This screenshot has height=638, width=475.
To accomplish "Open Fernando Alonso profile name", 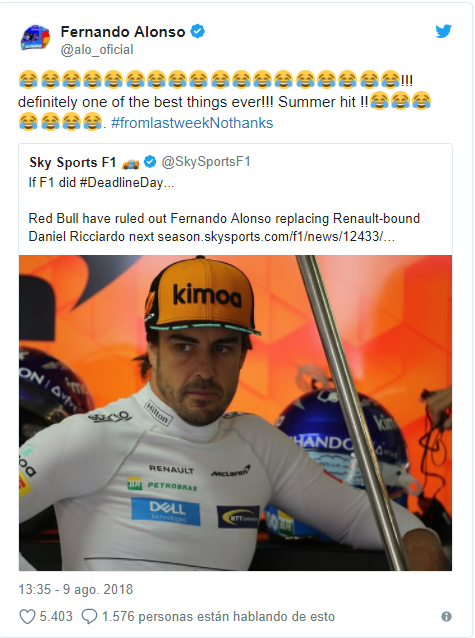I will [123, 31].
